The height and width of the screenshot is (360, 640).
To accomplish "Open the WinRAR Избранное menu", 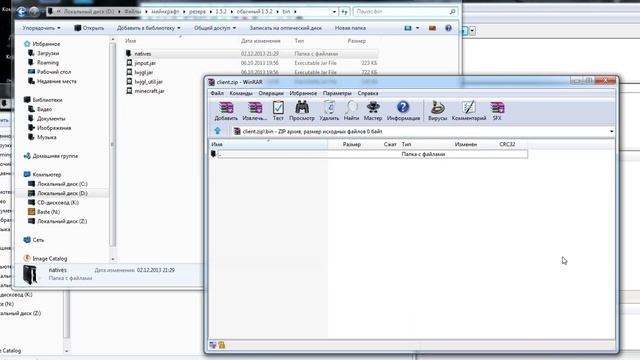I will coord(303,93).
